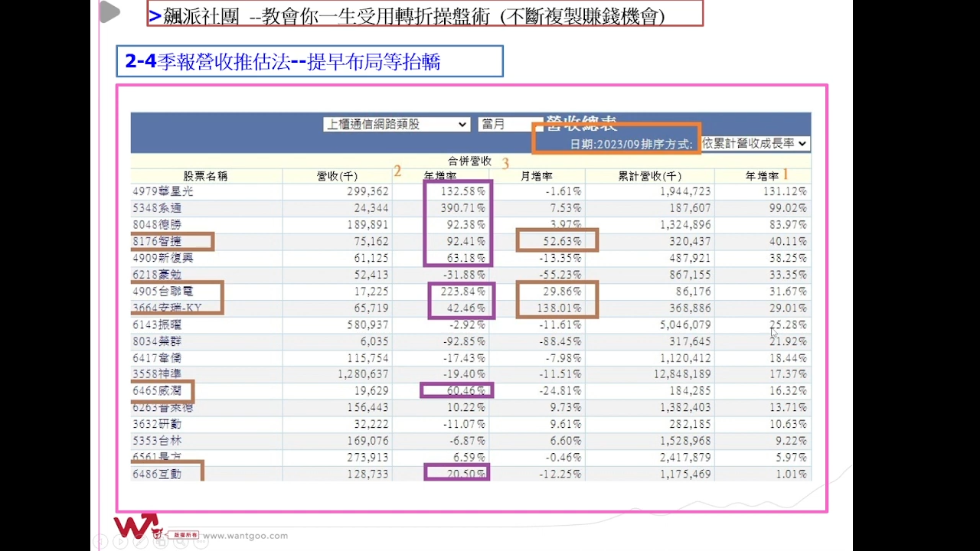
Task: Select cumulative growth 131.12%
Action: [x=785, y=191]
